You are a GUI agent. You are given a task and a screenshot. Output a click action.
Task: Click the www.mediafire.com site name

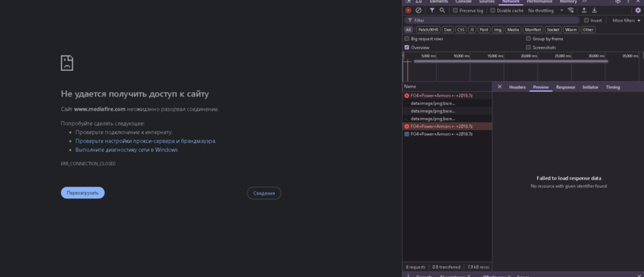[100, 110]
